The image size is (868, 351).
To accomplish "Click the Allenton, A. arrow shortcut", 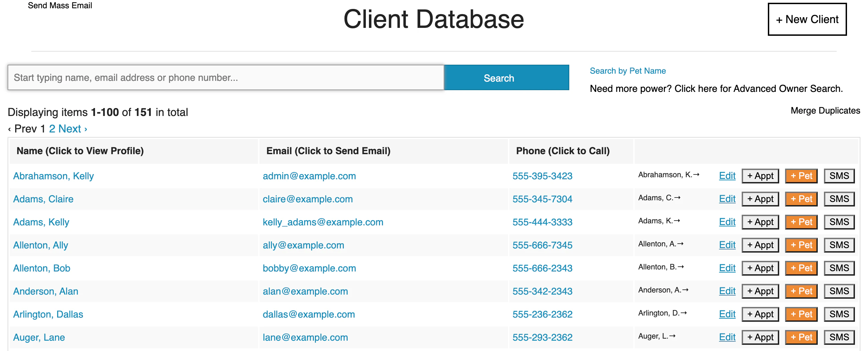I will pos(661,244).
